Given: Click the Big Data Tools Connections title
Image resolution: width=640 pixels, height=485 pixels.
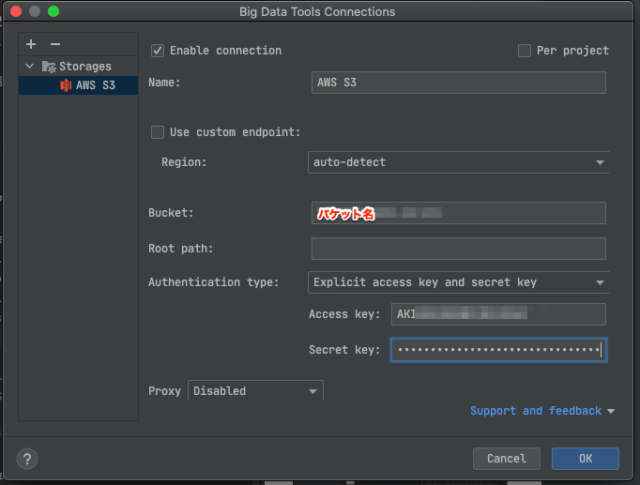Looking at the screenshot, I should [x=317, y=11].
